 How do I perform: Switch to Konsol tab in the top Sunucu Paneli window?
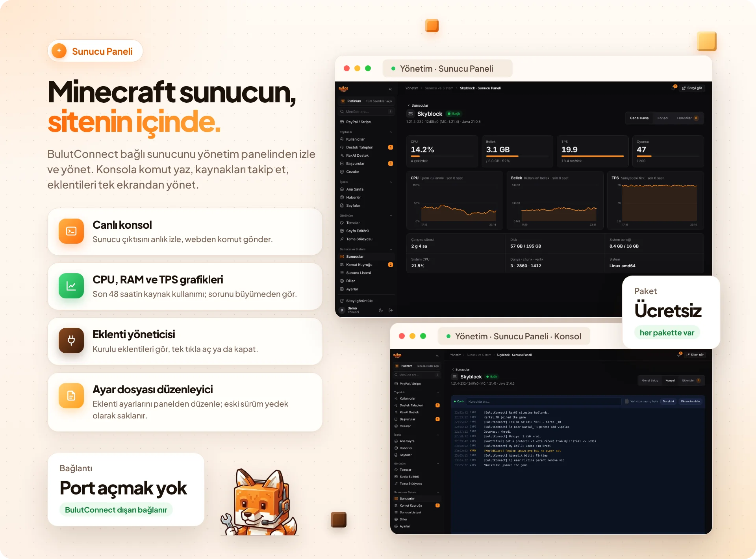pos(663,118)
